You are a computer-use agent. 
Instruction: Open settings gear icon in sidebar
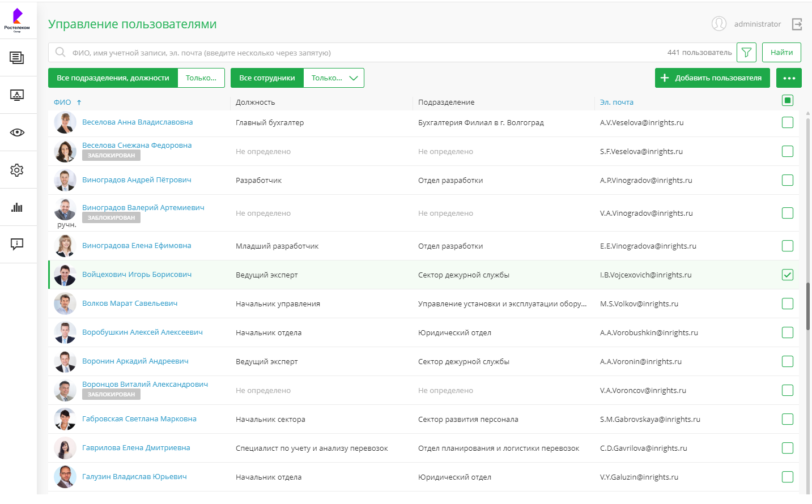point(17,170)
